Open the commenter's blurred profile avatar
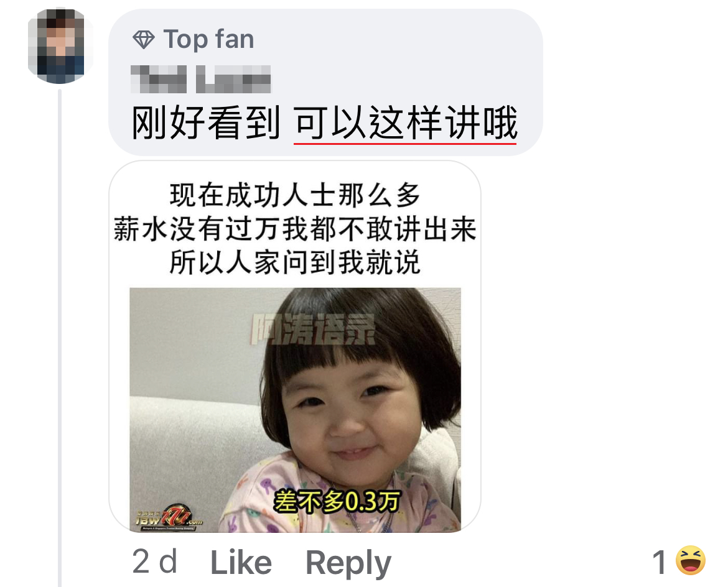This screenshot has width=728, height=587. click(x=60, y=45)
